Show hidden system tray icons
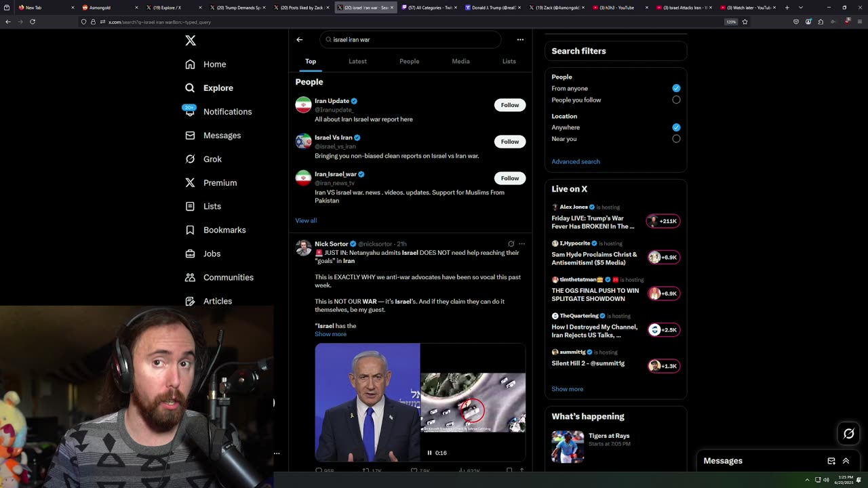The image size is (868, 488). click(x=807, y=480)
